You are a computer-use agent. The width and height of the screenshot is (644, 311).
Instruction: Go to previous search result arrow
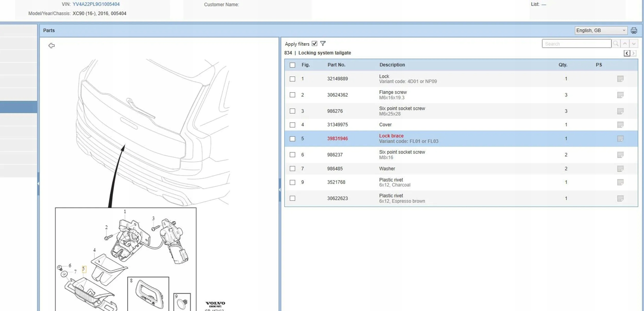pos(625,44)
